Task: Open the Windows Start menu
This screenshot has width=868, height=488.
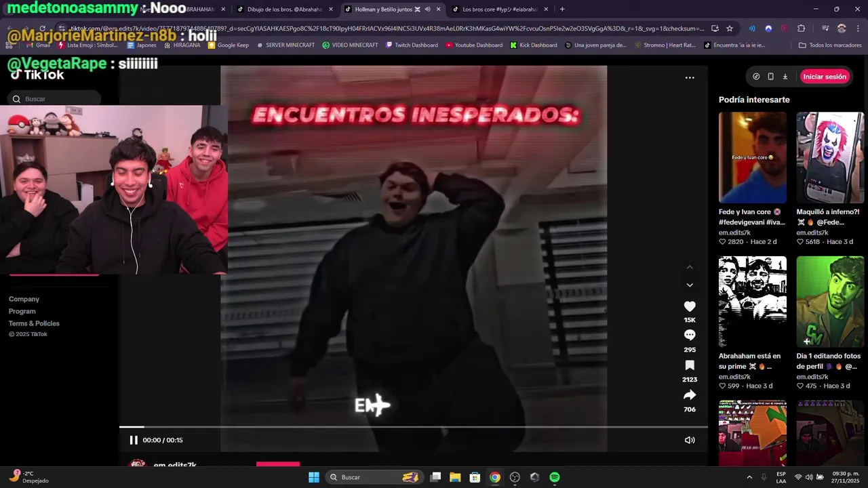Action: [x=314, y=477]
